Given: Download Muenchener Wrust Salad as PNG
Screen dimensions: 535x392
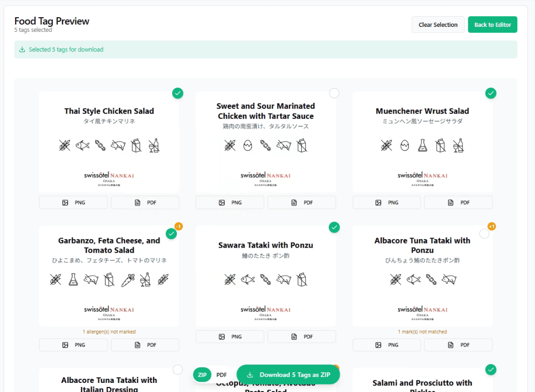Looking at the screenshot, I should click(x=387, y=202).
